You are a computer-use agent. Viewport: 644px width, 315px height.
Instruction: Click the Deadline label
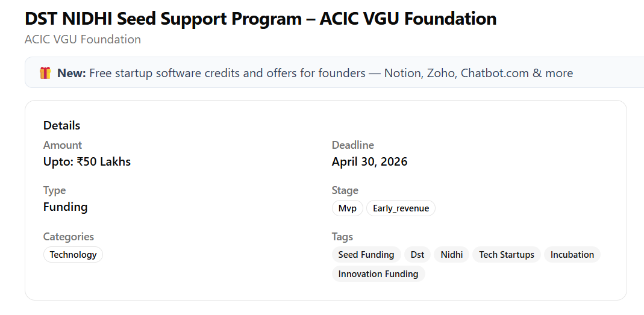[352, 145]
